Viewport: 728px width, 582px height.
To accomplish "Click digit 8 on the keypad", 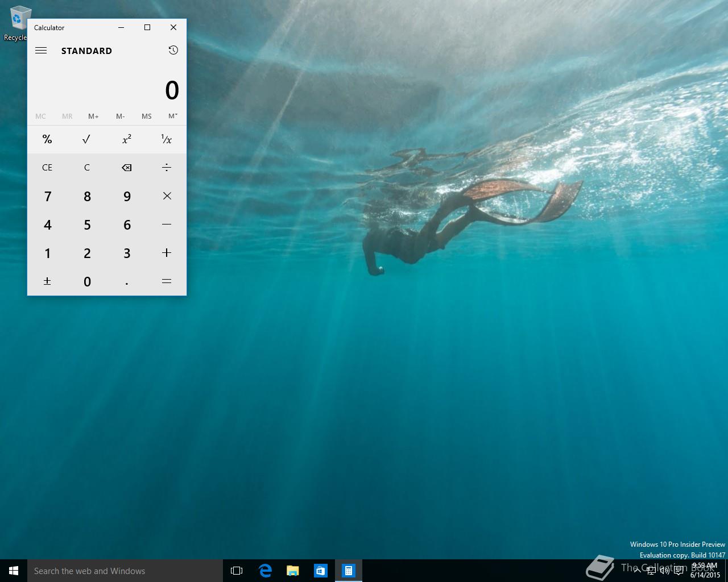I will pos(87,196).
